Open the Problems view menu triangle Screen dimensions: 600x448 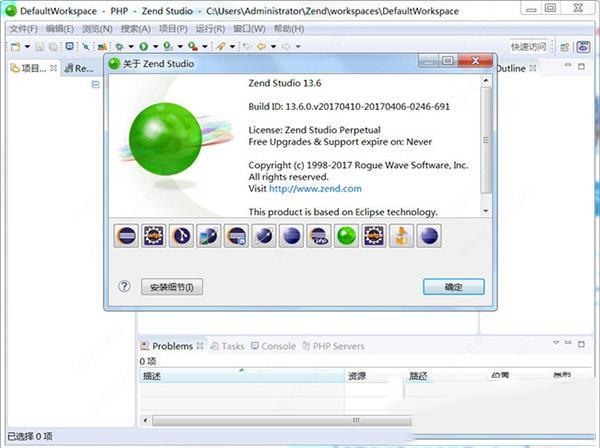point(556,343)
